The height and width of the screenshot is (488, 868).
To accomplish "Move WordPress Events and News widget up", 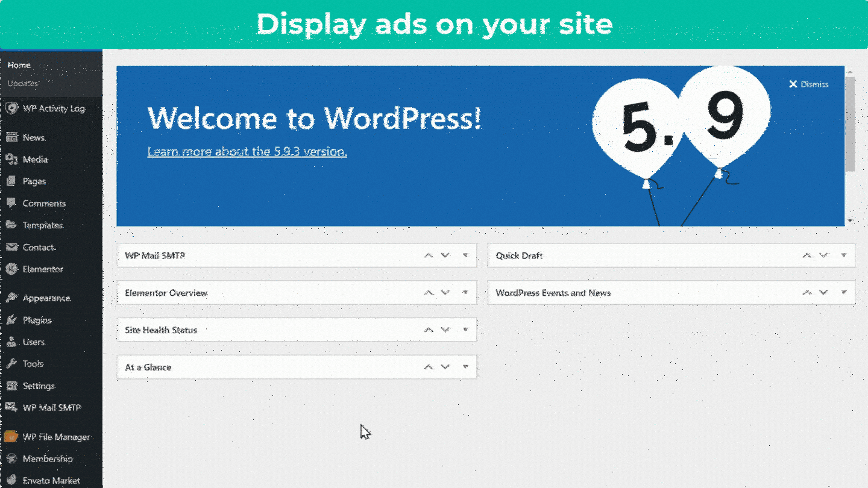I will tap(807, 293).
